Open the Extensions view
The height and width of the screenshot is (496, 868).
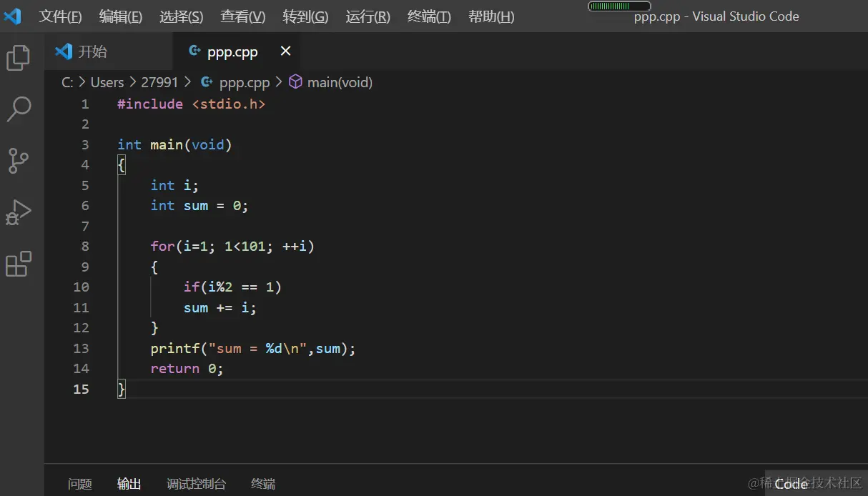19,264
